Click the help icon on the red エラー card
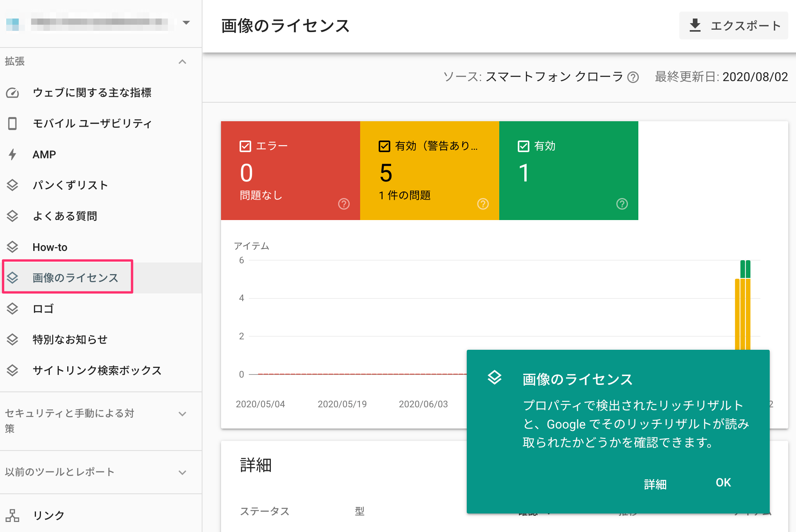 point(344,204)
